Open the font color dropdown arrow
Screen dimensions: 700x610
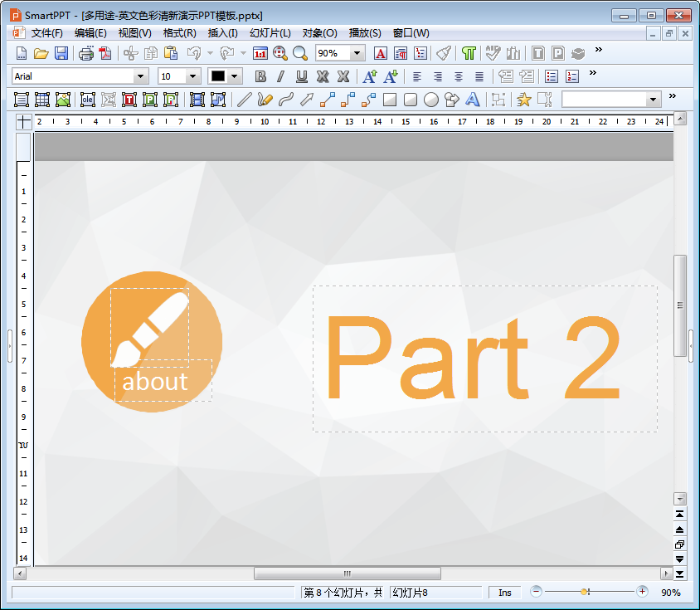[x=235, y=76]
